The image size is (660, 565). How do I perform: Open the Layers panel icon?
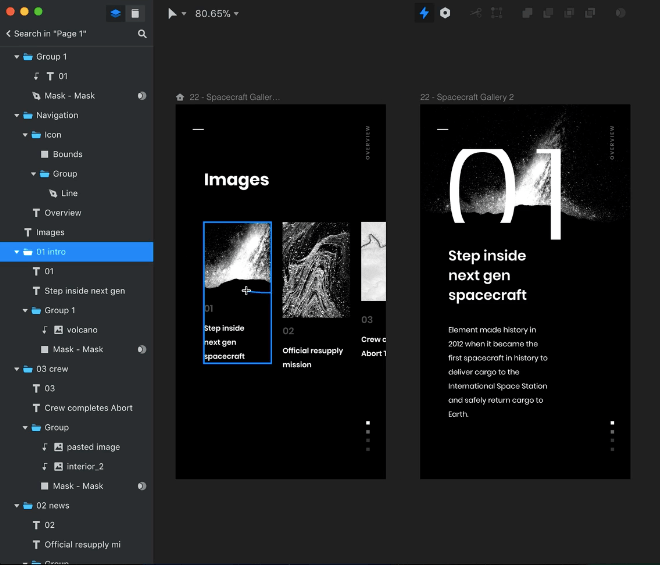coord(115,13)
